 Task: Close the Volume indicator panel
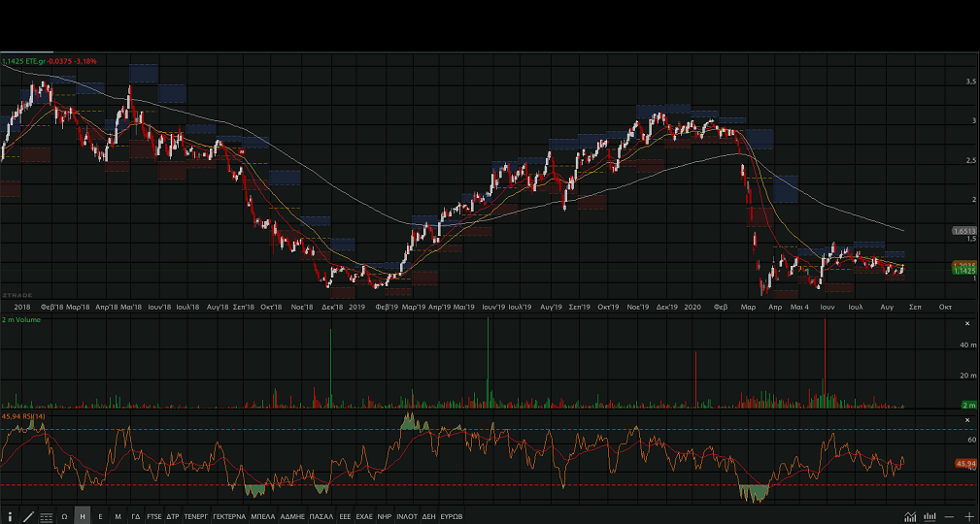[966, 323]
